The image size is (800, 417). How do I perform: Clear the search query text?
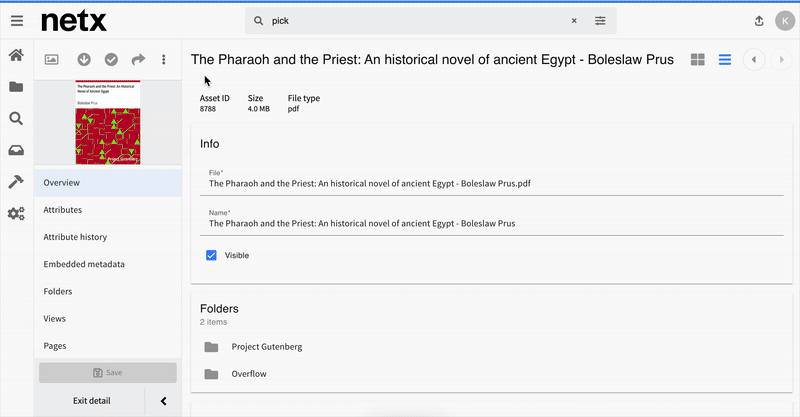pyautogui.click(x=574, y=21)
